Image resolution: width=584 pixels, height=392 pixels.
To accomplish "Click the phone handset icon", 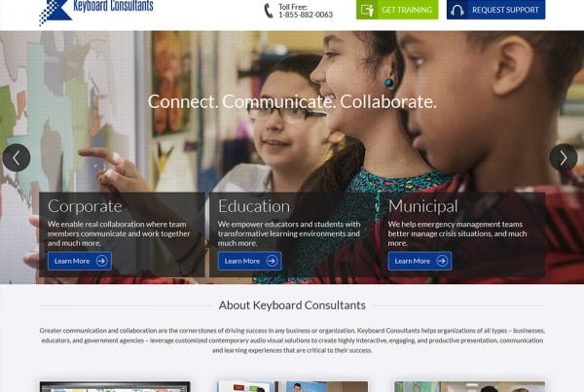I will pos(269,11).
